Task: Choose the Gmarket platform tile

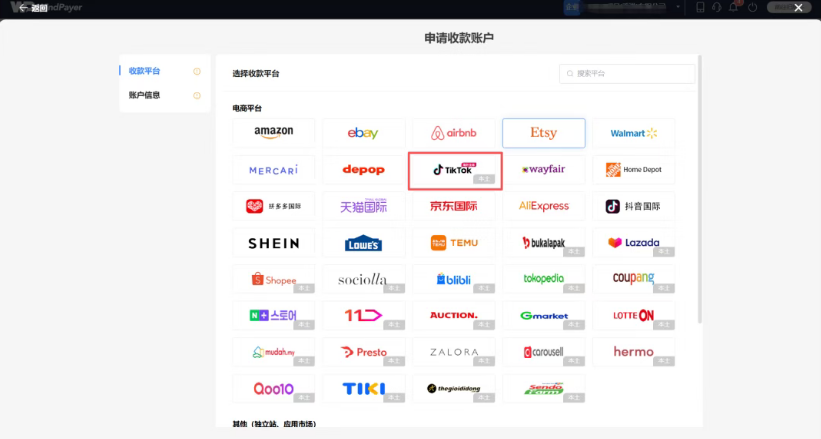Action: (x=543, y=315)
